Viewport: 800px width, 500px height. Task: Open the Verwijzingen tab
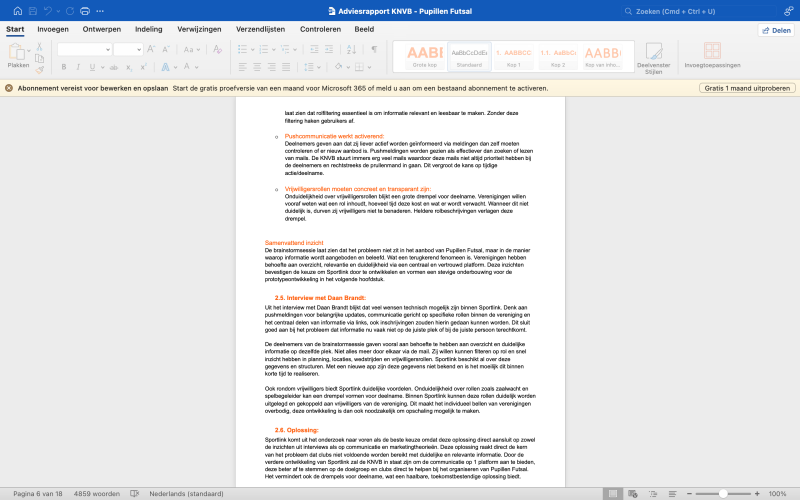tap(199, 29)
